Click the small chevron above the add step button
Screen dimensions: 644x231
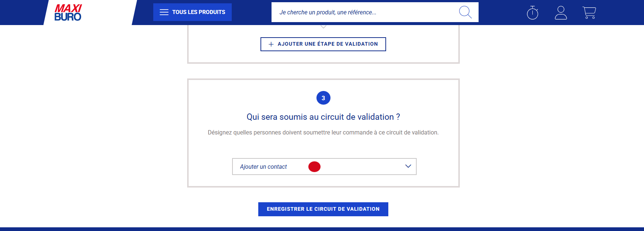click(x=323, y=27)
